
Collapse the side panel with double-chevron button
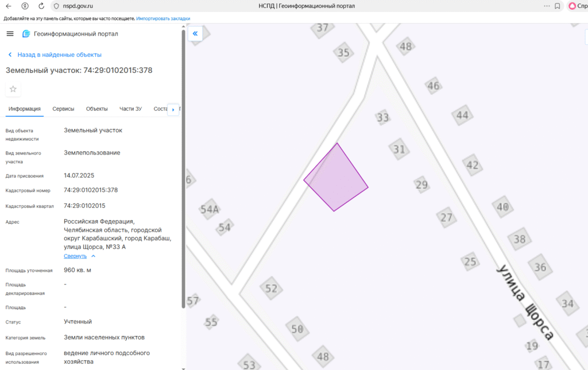coord(195,33)
